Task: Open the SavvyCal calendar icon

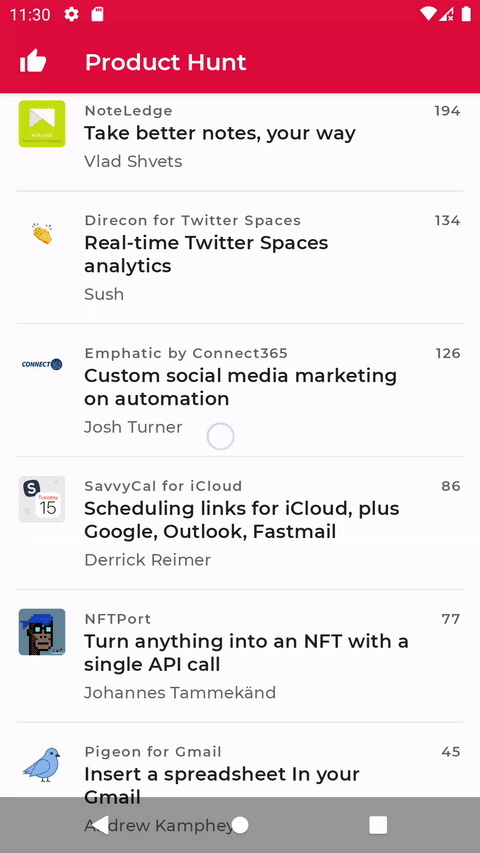Action: tap(42, 499)
